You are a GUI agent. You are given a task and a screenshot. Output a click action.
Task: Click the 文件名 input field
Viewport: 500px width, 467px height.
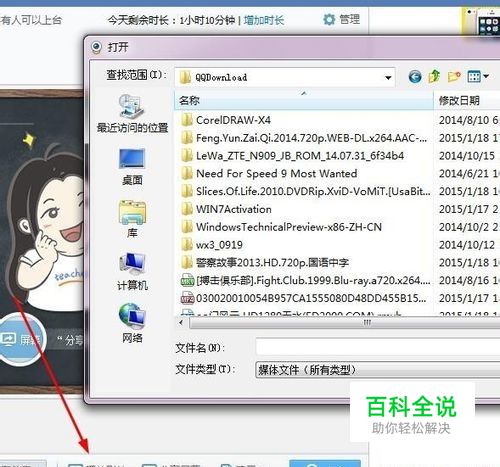click(x=378, y=347)
